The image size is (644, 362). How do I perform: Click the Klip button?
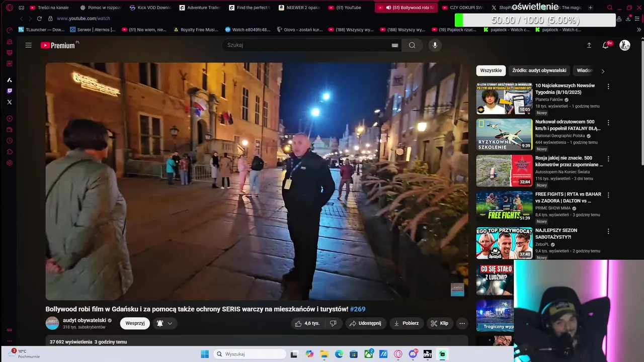point(439,323)
